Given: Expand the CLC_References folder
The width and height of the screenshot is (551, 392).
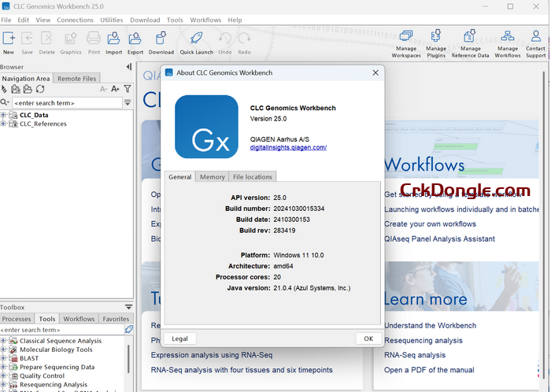Looking at the screenshot, I should point(3,124).
